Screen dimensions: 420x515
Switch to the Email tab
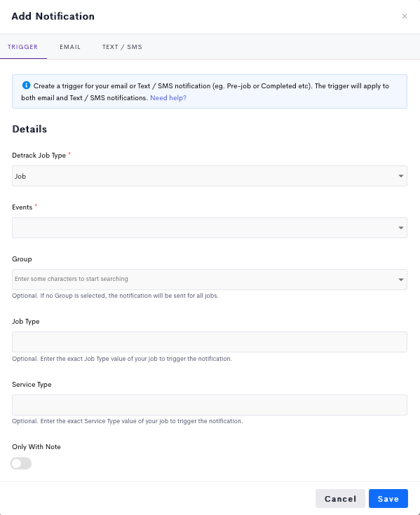70,47
